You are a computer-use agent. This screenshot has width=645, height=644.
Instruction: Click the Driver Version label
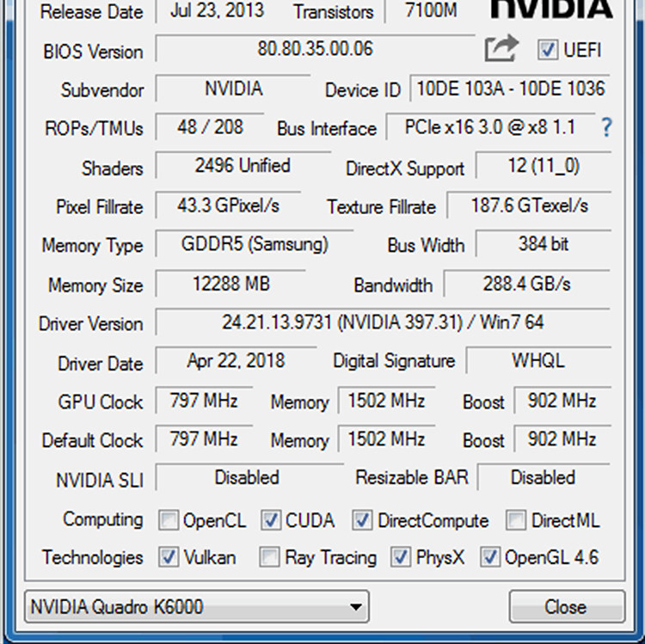(91, 323)
